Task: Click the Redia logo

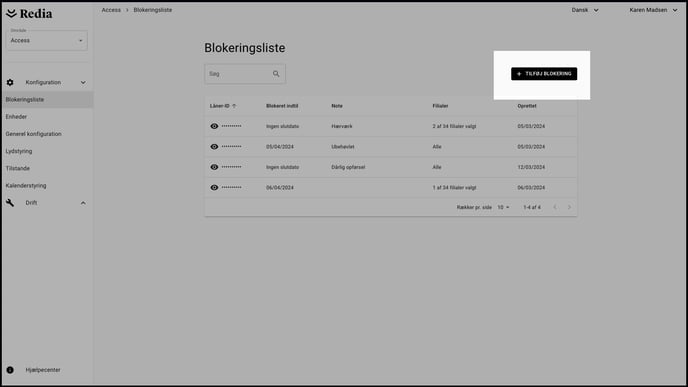Action: [29, 14]
